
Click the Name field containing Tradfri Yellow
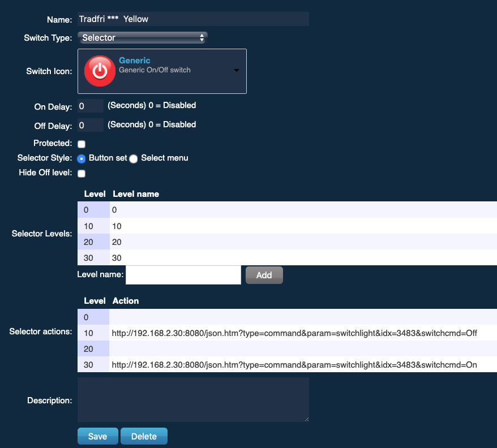click(x=194, y=19)
